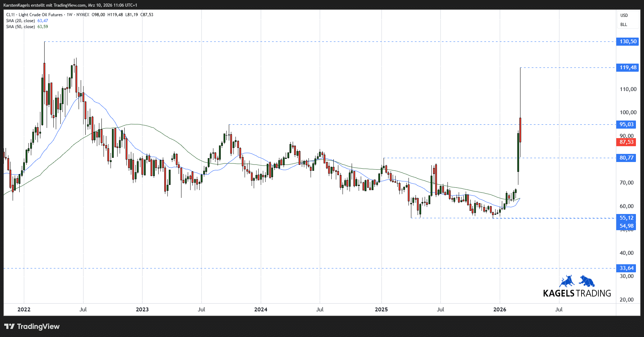644x337 pixels.
Task: Select the SMA (50, close) indicator legend
Action: (20, 27)
